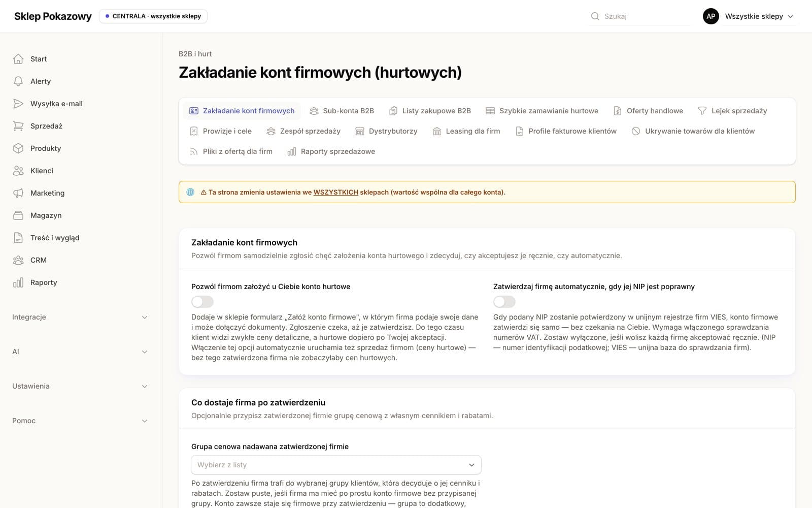Click the Ukrywanie towarów dla klientów ban icon

point(636,131)
